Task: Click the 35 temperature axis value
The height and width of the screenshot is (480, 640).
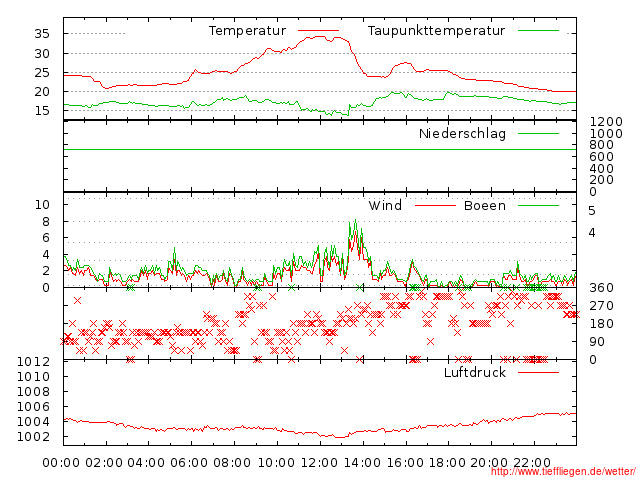Action: 42,33
